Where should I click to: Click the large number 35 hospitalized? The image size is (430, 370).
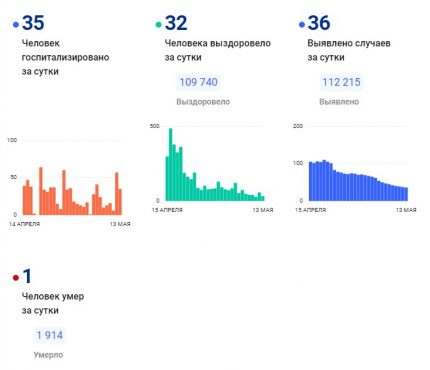pyautogui.click(x=33, y=23)
